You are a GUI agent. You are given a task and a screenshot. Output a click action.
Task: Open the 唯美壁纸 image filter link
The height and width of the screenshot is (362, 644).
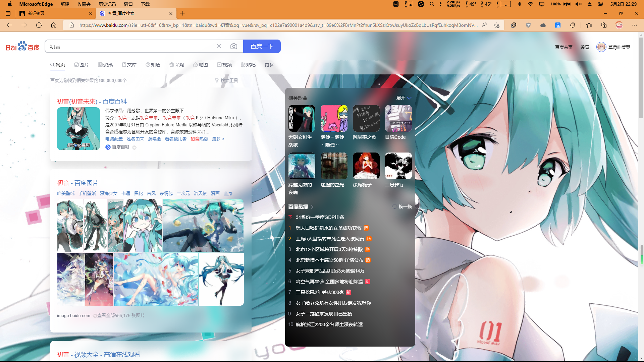(66, 193)
